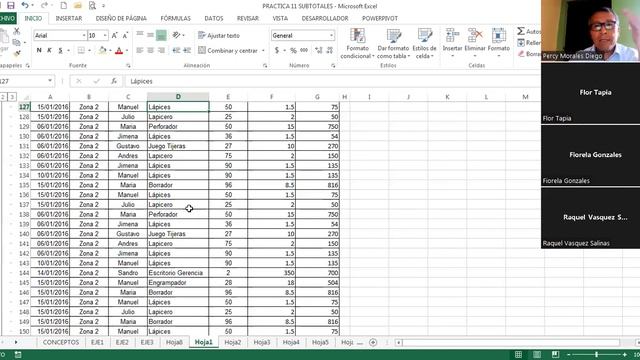Viewport: 640px width, 360px height.
Task: Decrease the font size
Action: pos(125,36)
